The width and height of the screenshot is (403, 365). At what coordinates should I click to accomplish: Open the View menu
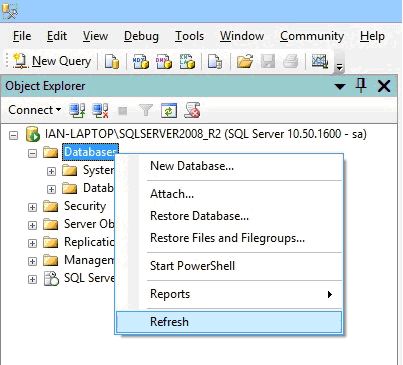pos(95,36)
